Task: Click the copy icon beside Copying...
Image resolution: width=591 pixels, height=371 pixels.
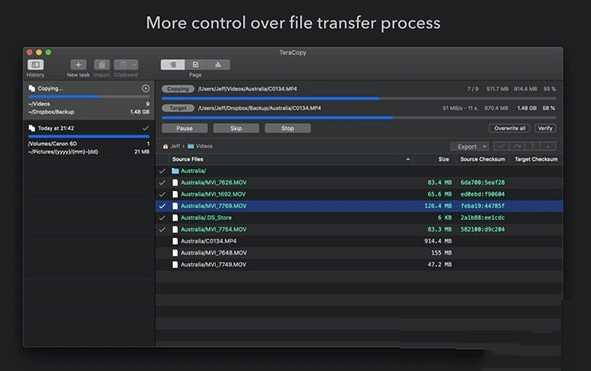Action: tap(32, 88)
